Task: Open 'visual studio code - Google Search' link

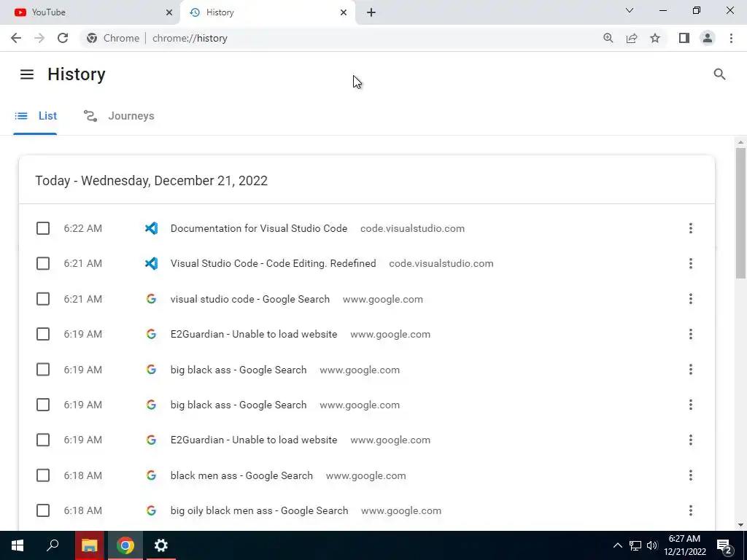Action: point(250,299)
